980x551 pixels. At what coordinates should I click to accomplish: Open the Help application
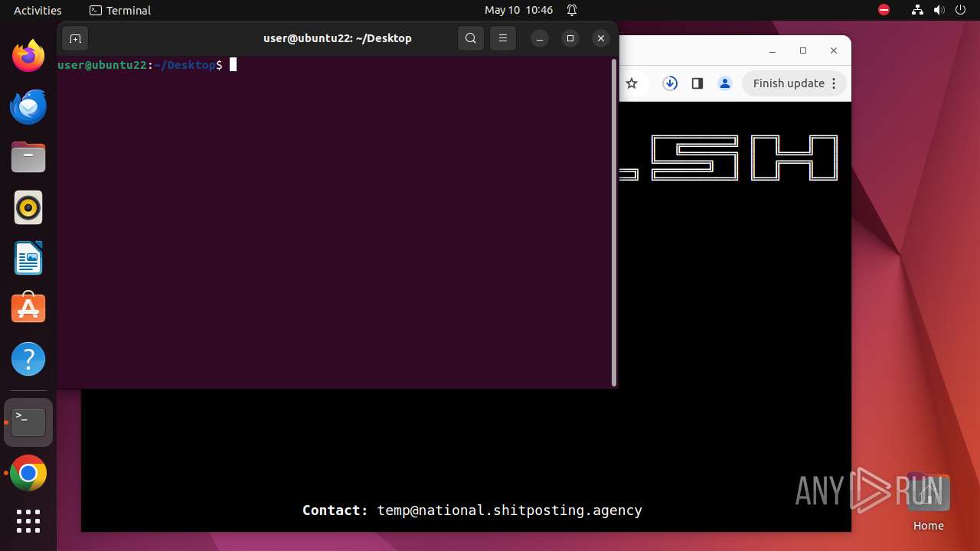coord(28,359)
